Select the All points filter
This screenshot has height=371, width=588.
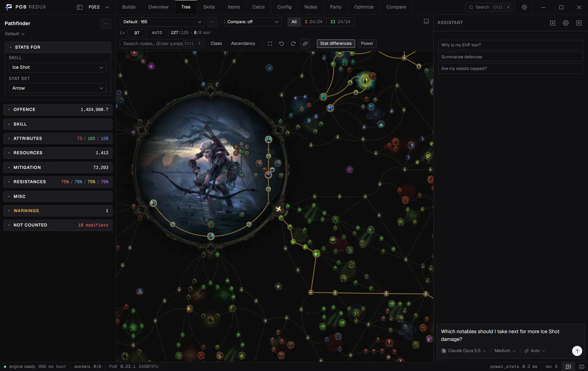[294, 22]
